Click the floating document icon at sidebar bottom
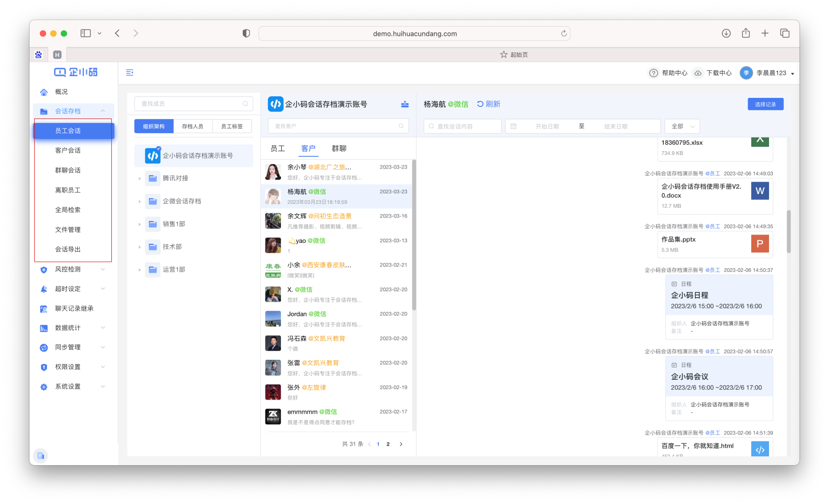Viewport: 829px width, 504px height. 40,456
